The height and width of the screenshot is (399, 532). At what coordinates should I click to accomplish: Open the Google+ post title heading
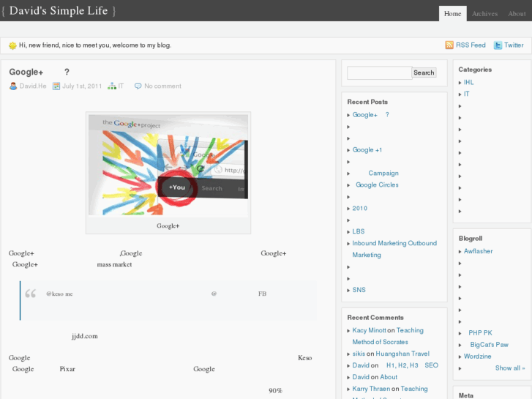pos(40,72)
